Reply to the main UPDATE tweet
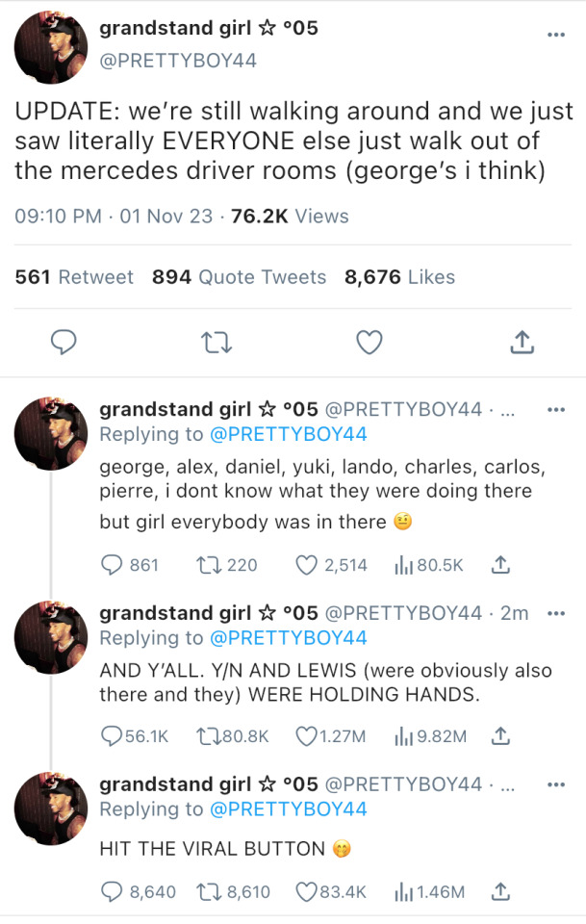586x924 pixels. point(63,341)
